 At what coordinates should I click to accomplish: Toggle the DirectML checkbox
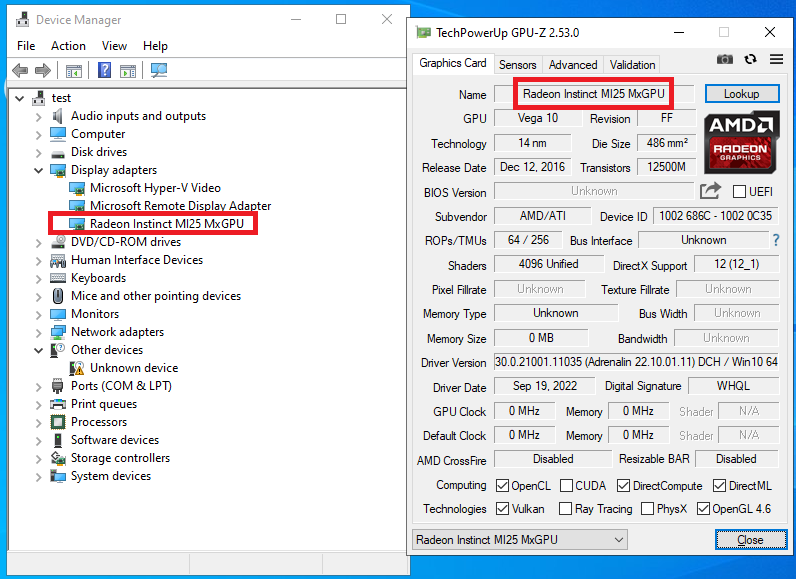(x=719, y=486)
